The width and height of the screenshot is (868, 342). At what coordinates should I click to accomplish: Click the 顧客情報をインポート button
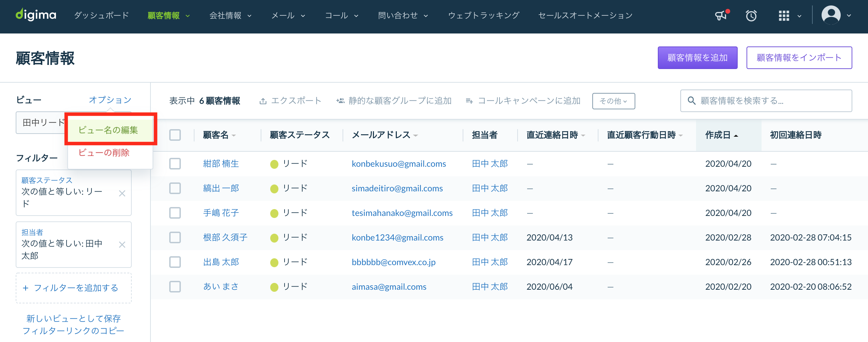click(x=799, y=58)
